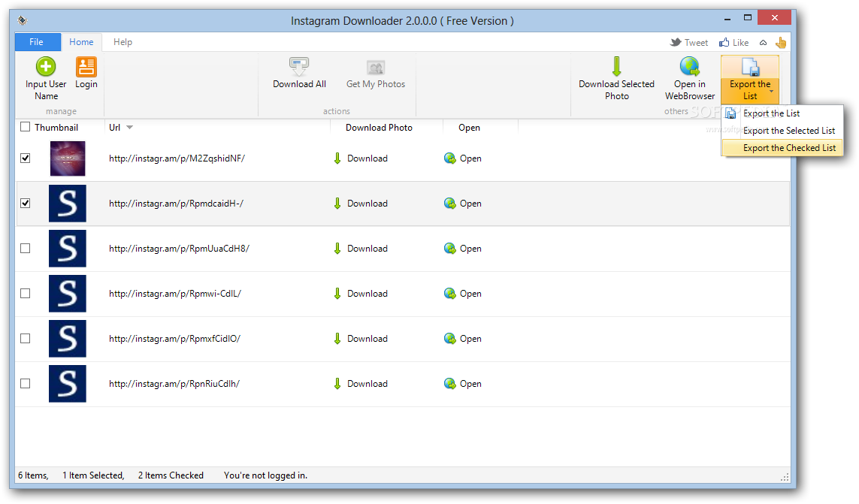
Task: Click save icon beside Export the List entry
Action: [x=730, y=113]
